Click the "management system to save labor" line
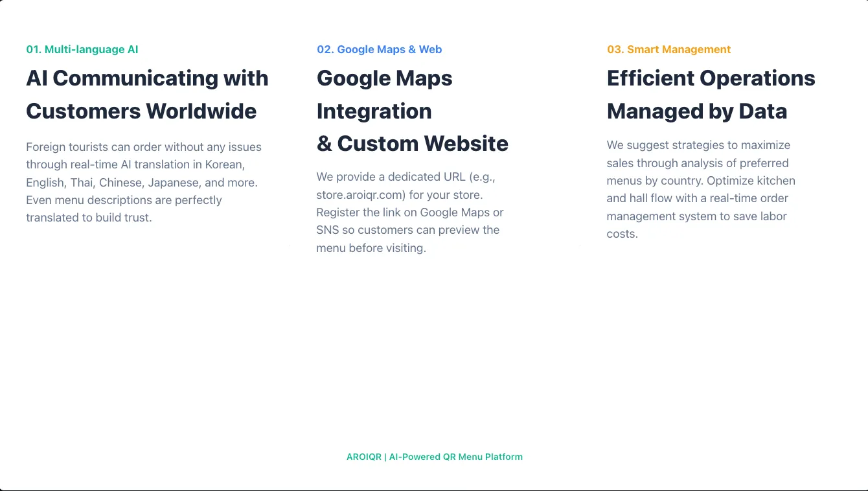 coord(696,216)
